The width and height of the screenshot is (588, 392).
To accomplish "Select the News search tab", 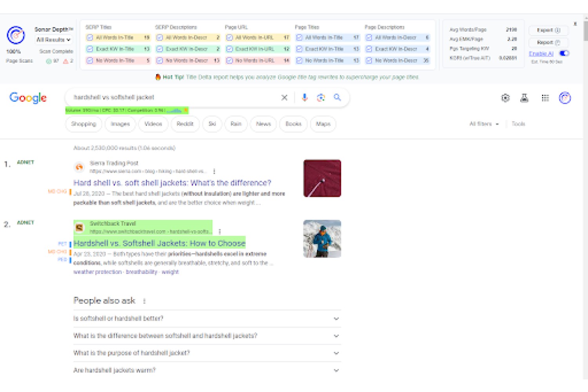I will click(x=263, y=124).
